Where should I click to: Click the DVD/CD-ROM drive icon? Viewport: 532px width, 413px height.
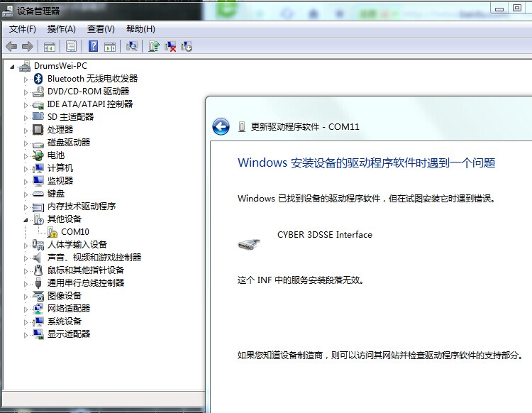point(38,92)
